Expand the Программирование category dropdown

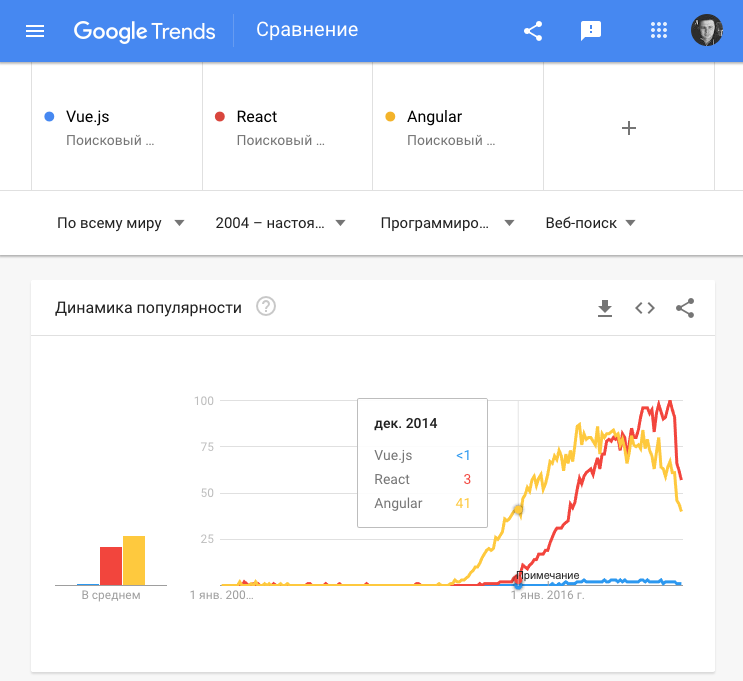tap(448, 223)
